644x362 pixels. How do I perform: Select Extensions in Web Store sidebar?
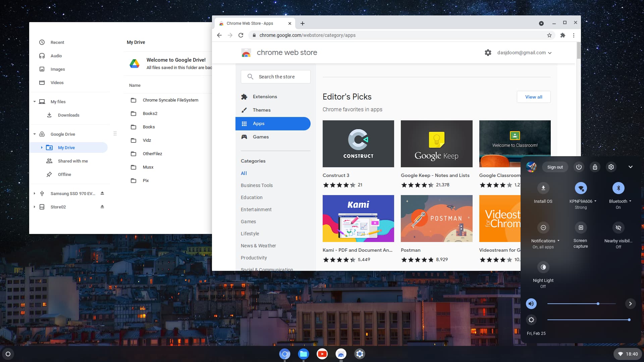273,97
